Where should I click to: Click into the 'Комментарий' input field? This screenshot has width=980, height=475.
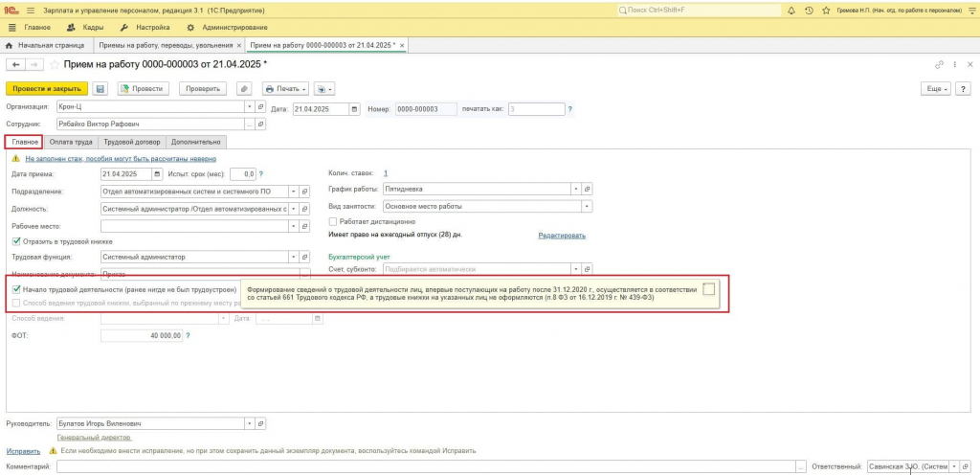tap(426, 467)
